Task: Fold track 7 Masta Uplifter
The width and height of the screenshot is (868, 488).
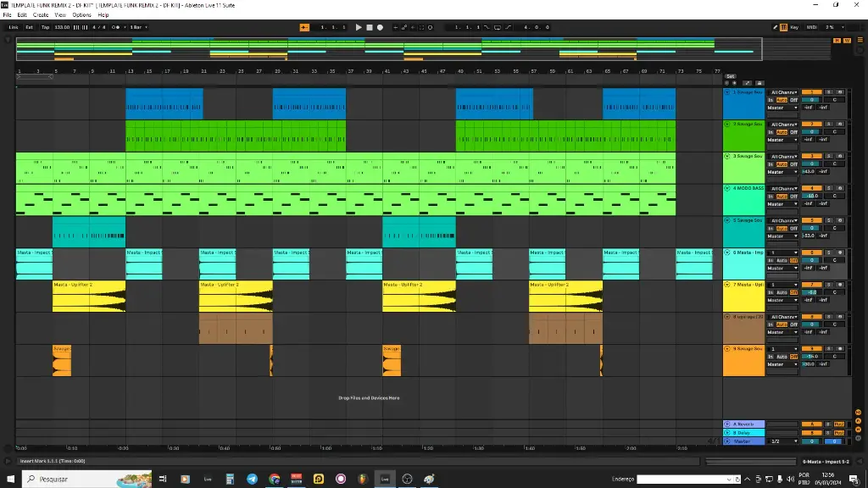Action: click(726, 285)
